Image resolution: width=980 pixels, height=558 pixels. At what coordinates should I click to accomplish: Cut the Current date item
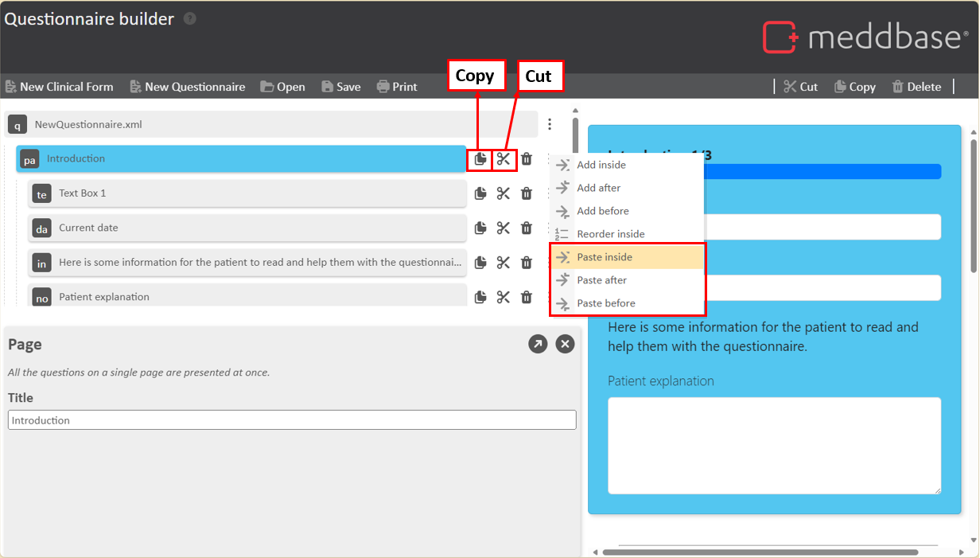(x=504, y=228)
